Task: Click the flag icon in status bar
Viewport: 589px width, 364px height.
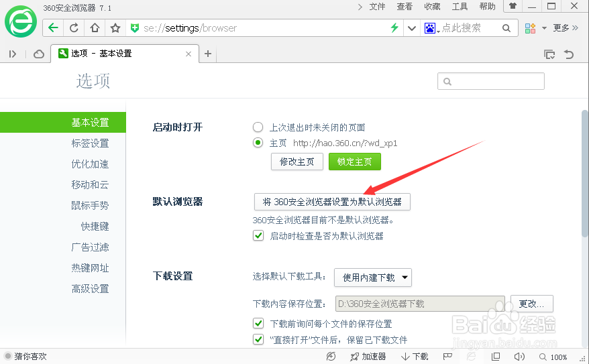Action: (x=447, y=357)
